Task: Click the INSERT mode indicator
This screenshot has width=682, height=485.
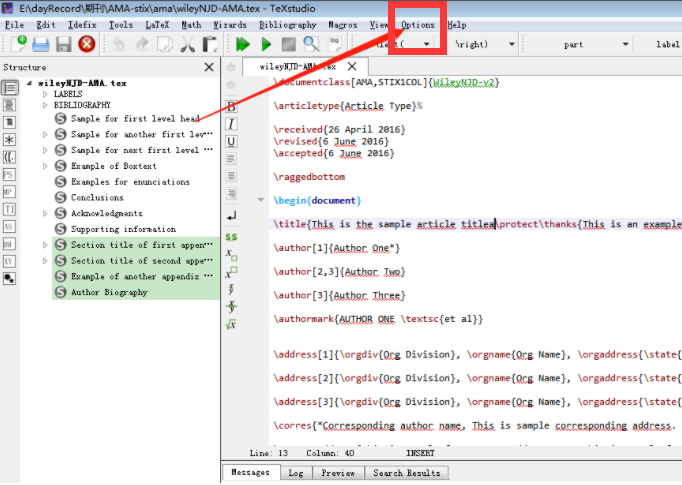Action: 420,453
